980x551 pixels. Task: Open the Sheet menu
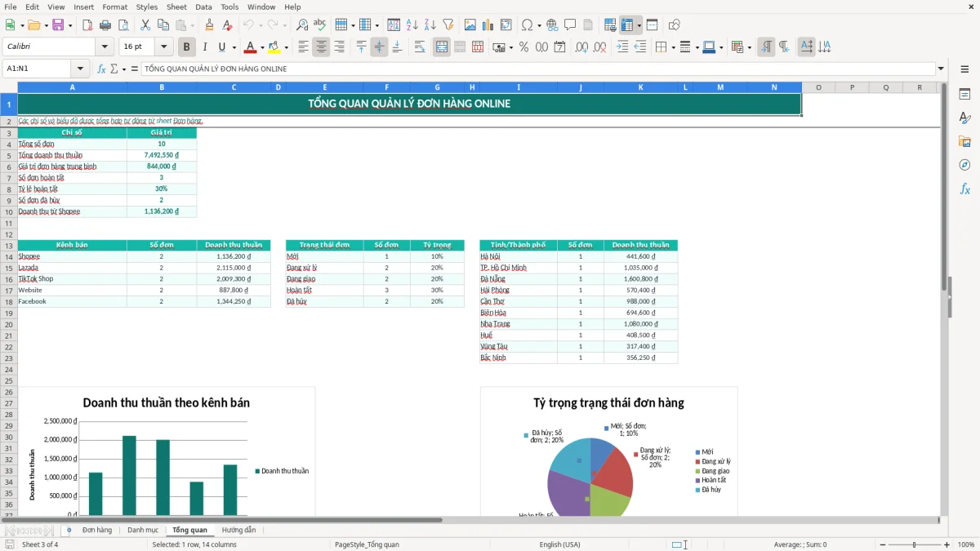point(176,7)
